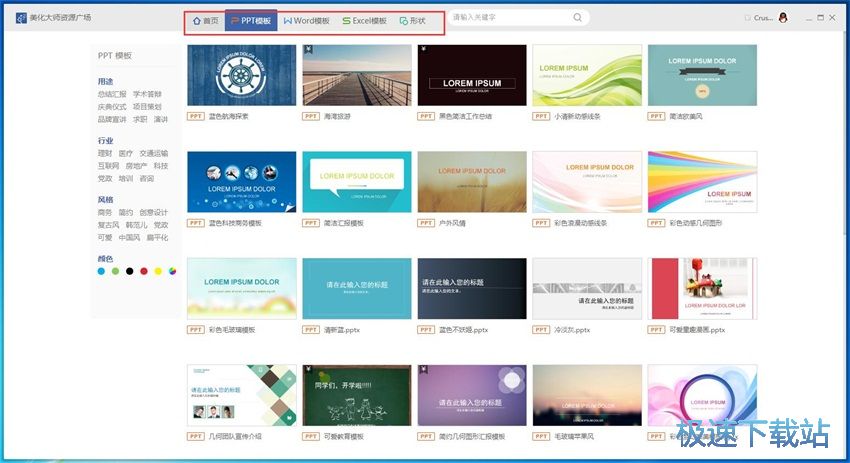850x463 pixels.
Task: Open the 彩色毛玻璃模板 thumbnail
Action: 242,288
